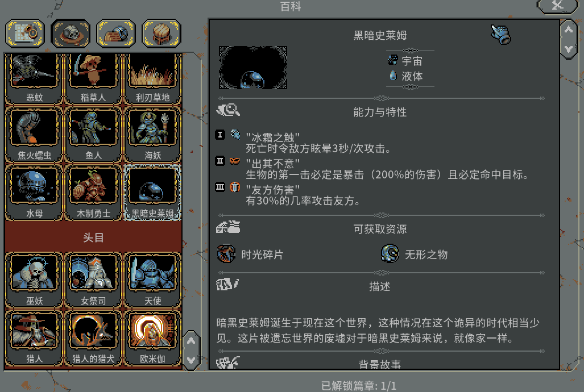Screen dimensions: 584x392
Task: Open the treasure and resources tab
Action: (x=116, y=34)
